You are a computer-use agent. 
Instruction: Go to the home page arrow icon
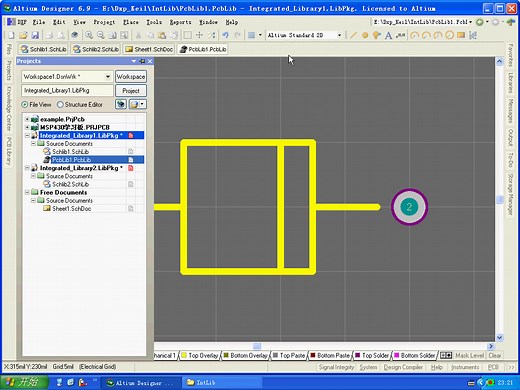tap(510, 22)
